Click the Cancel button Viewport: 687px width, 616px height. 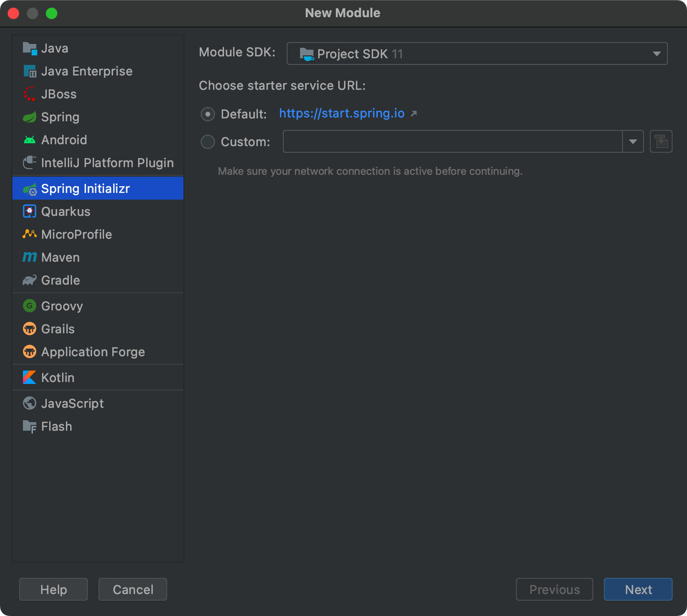point(133,589)
